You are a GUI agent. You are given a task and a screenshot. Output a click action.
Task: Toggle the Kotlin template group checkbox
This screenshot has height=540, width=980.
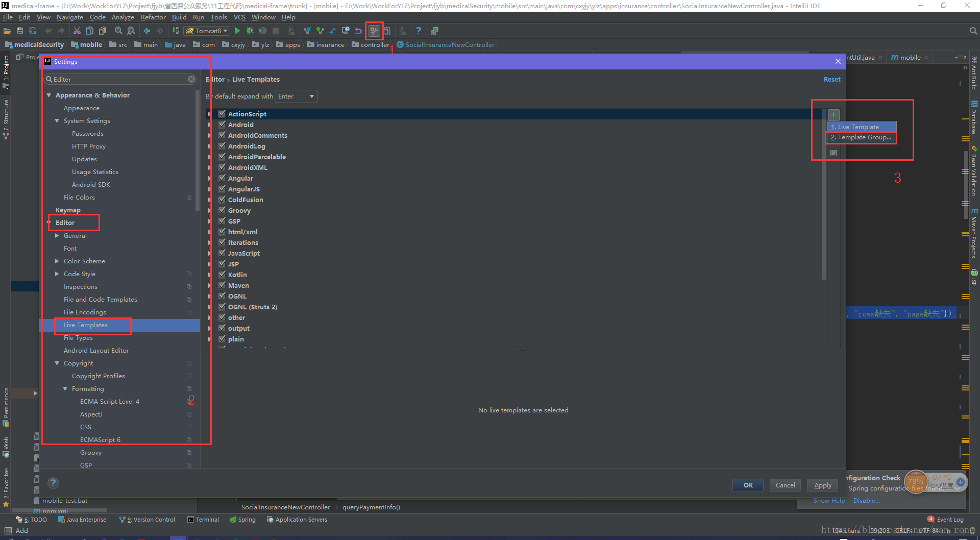pyautogui.click(x=222, y=275)
